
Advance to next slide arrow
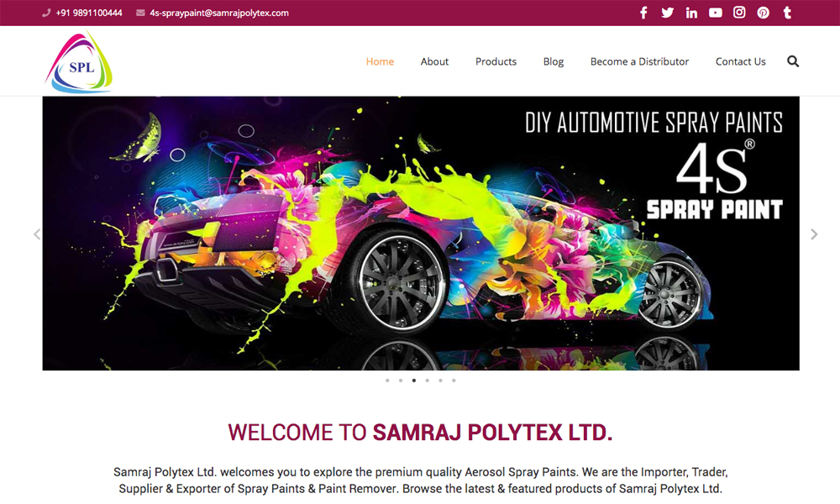click(814, 234)
